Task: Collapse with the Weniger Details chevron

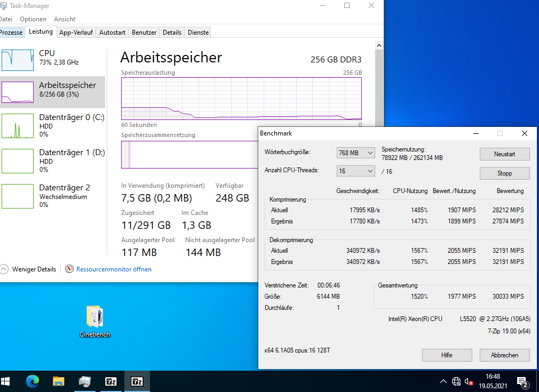Action: click(4, 269)
